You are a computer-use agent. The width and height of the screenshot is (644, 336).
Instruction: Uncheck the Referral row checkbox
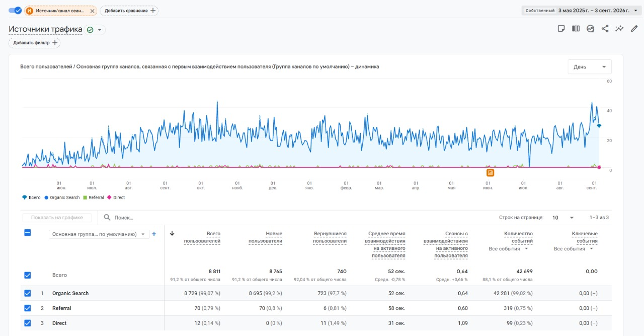coord(28,308)
